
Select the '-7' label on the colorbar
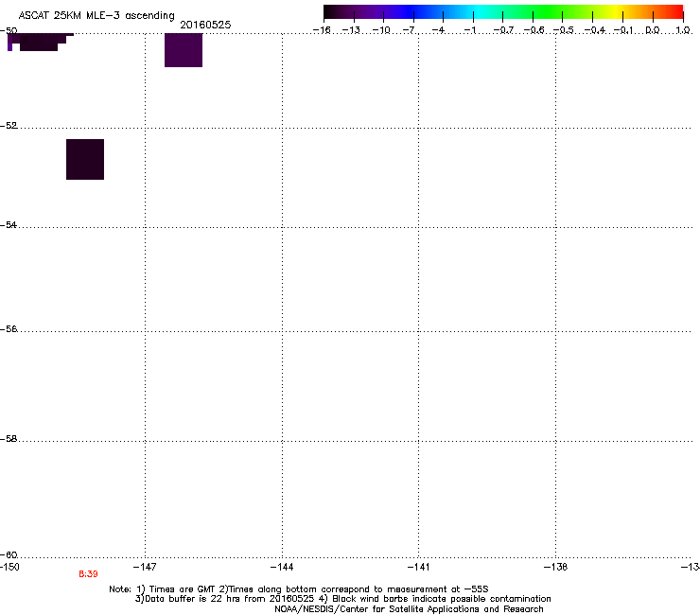coord(410,30)
